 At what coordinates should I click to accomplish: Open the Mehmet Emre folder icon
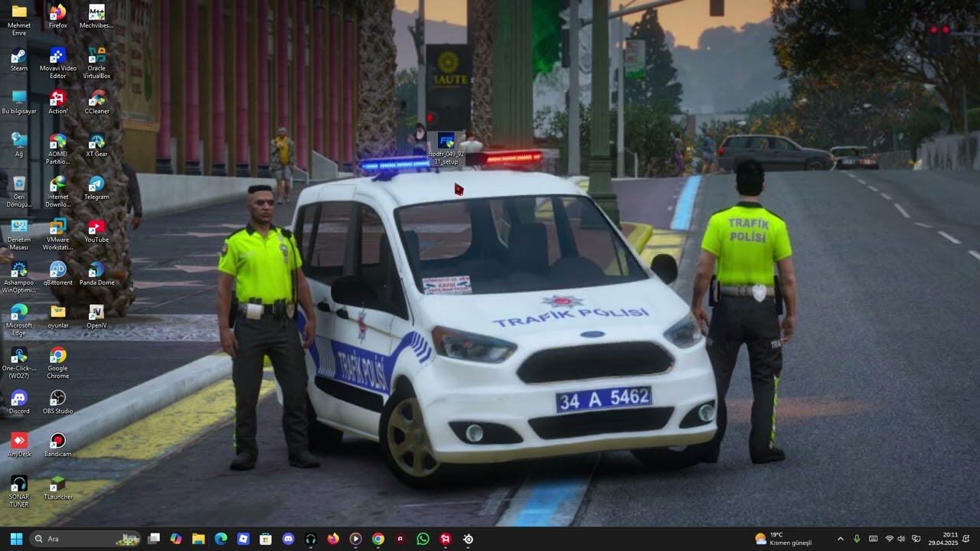[19, 20]
